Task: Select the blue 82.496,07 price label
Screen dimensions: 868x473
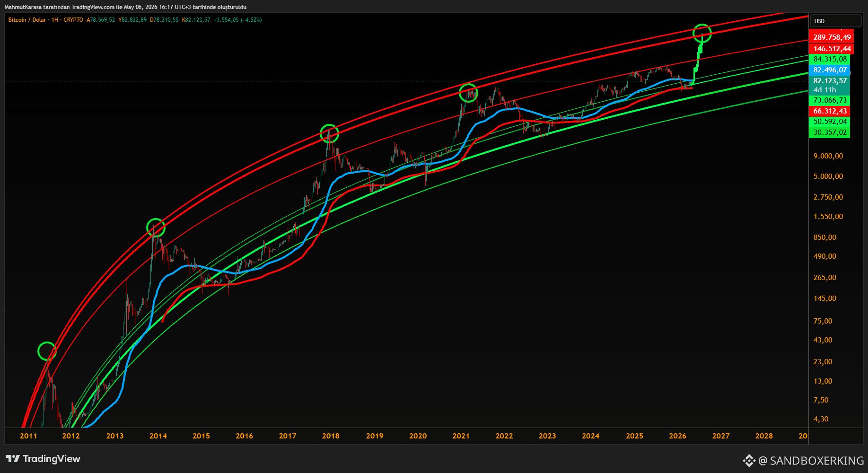Action: 830,70
